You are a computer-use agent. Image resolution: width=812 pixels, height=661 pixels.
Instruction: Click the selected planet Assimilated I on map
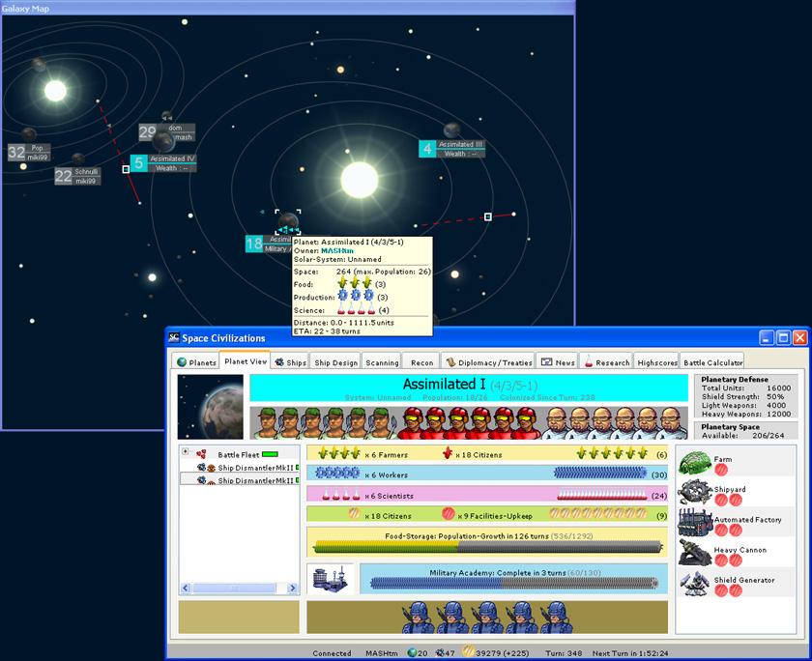[x=287, y=220]
